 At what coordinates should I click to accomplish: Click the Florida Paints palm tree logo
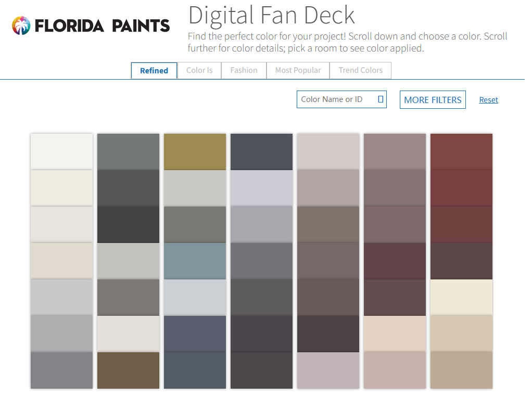[x=21, y=25]
